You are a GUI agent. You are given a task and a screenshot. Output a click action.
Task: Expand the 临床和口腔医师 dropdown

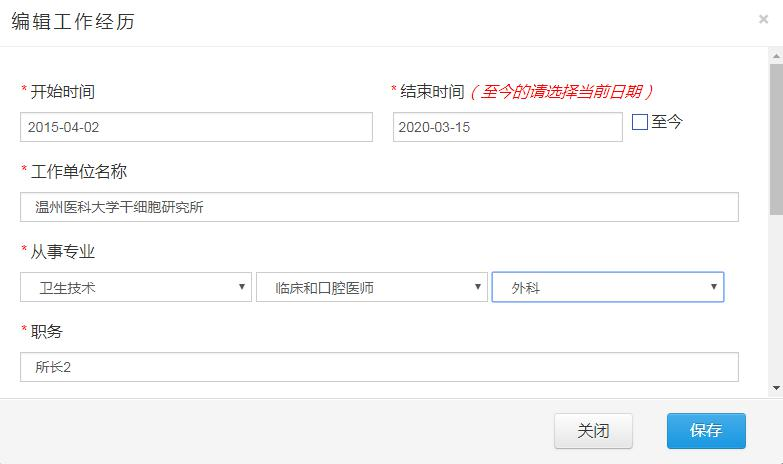coord(371,287)
